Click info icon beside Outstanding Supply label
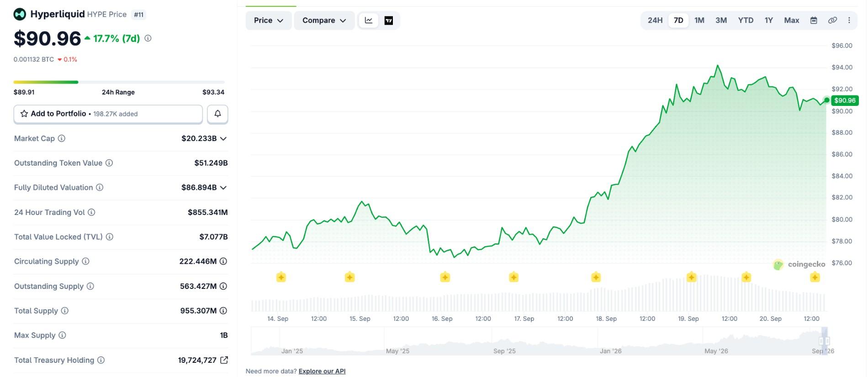Viewport: 868px width, 377px height. click(x=90, y=286)
